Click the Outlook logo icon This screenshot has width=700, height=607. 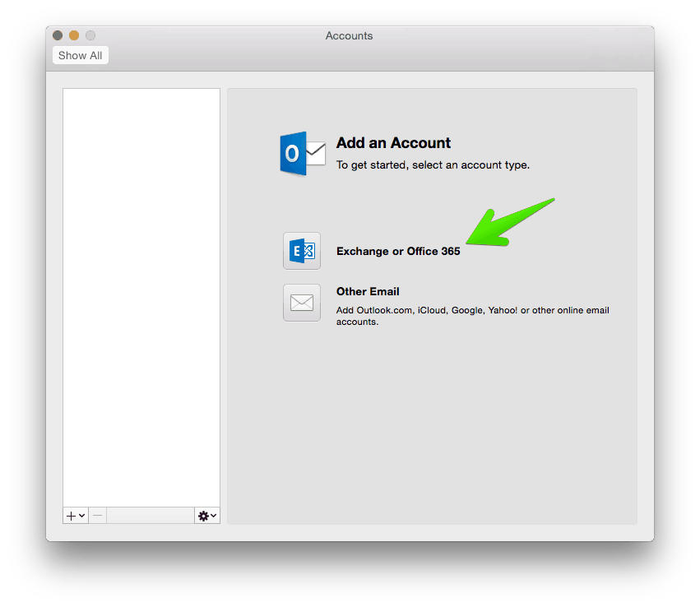302,154
